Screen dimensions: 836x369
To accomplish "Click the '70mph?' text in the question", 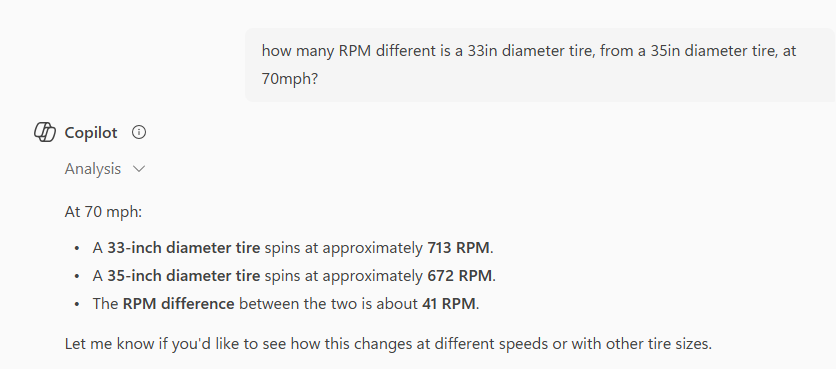I will pos(290,79).
